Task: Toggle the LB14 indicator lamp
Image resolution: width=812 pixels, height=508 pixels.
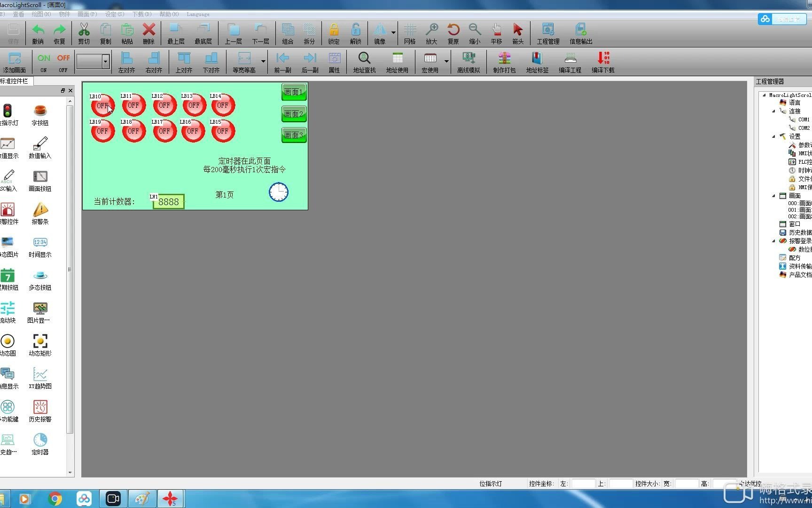Action: coord(223,106)
